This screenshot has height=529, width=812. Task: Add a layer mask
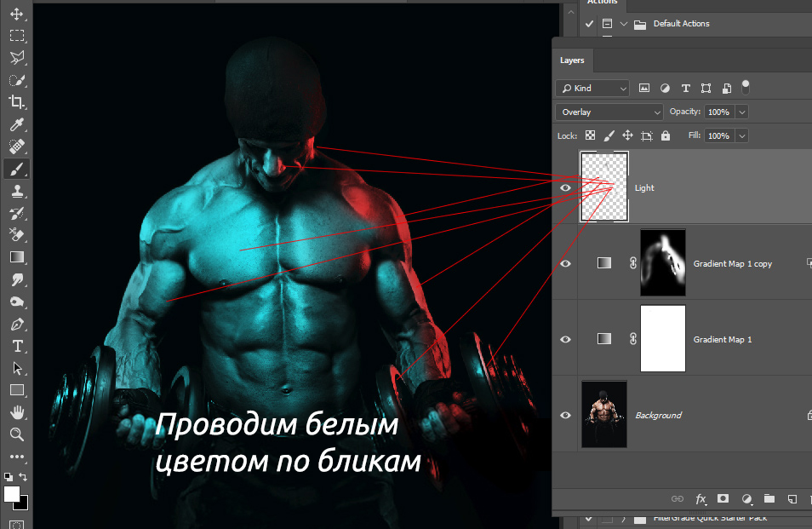pyautogui.click(x=723, y=498)
